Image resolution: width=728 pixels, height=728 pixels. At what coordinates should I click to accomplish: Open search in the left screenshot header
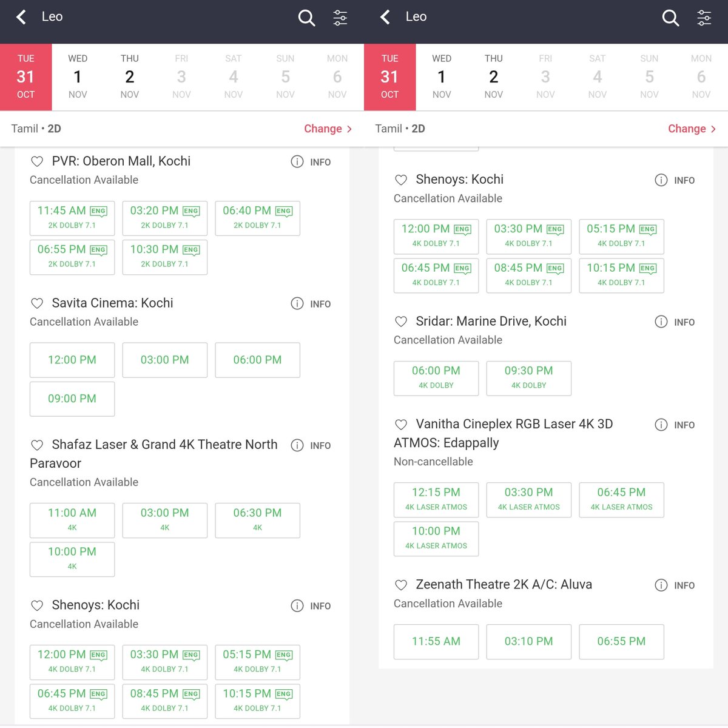306,18
